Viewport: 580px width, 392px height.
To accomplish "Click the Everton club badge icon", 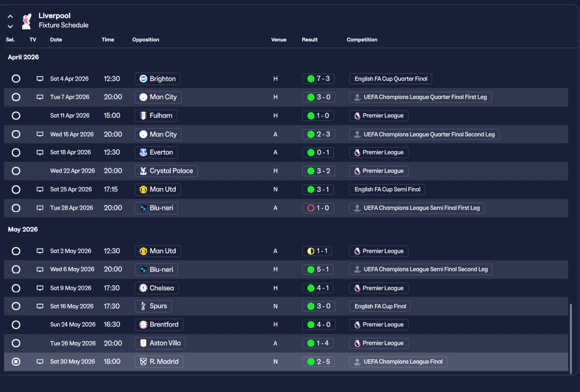I will [x=143, y=152].
